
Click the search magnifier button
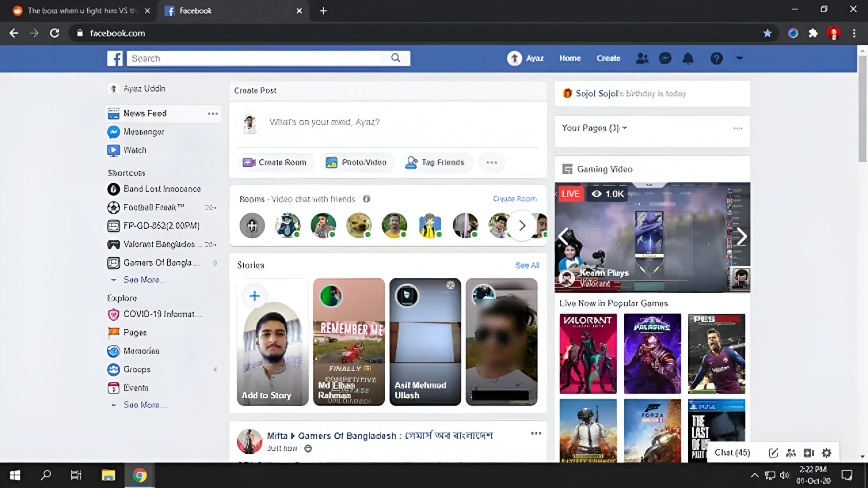395,58
